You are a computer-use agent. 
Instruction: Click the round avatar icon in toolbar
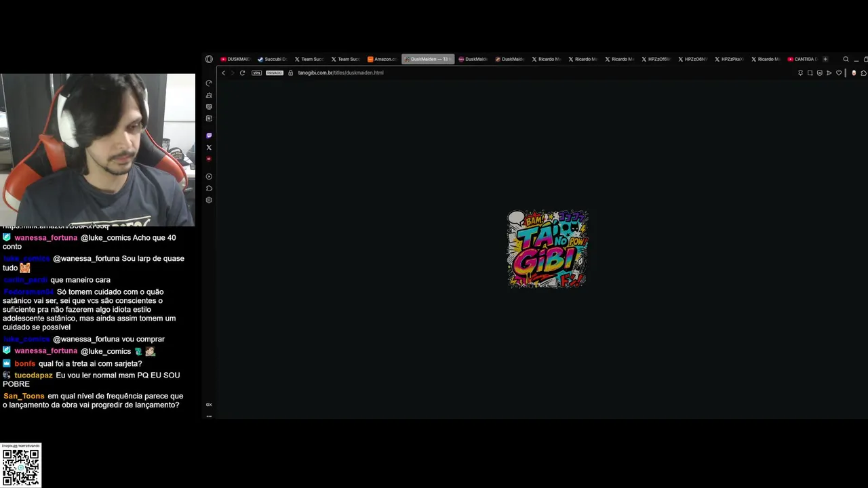tap(854, 73)
